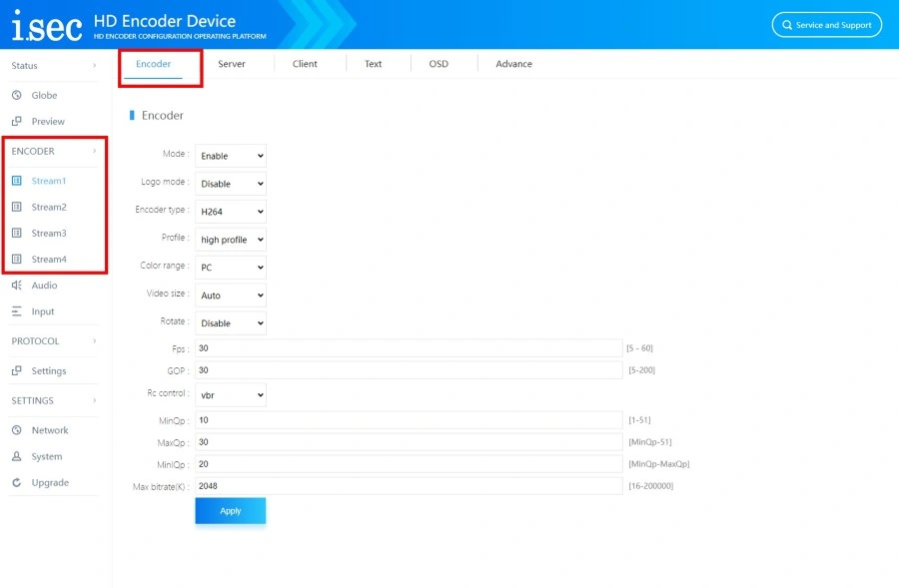Open Audio settings speaker icon
The width and height of the screenshot is (899, 588).
pos(17,285)
